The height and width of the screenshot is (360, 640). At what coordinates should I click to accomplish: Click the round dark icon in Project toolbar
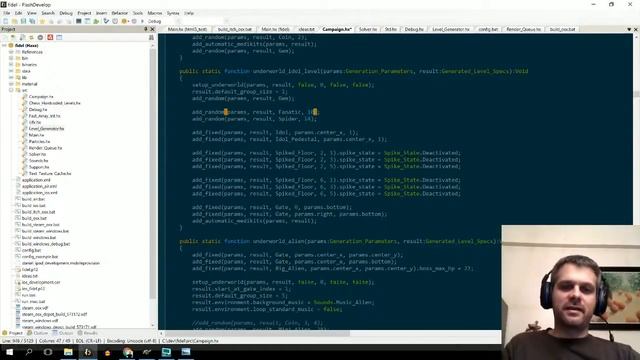(40, 37)
